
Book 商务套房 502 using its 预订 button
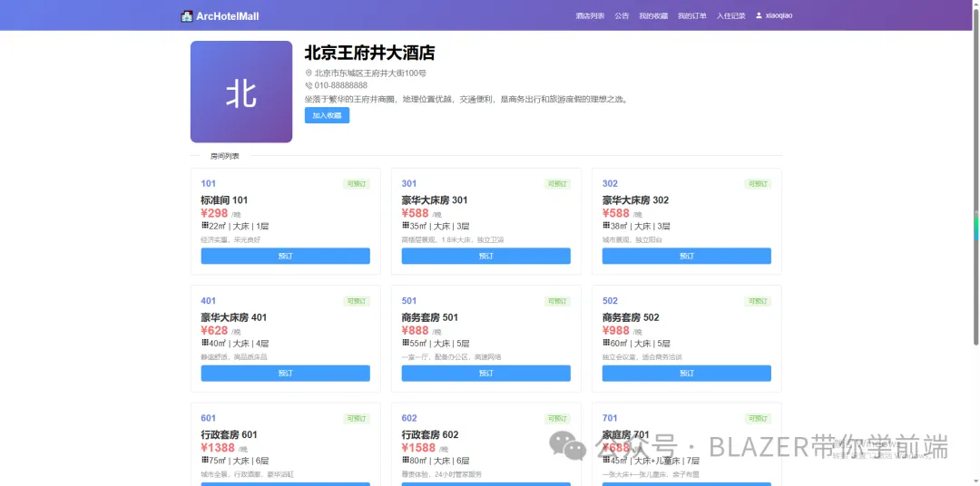click(x=687, y=374)
